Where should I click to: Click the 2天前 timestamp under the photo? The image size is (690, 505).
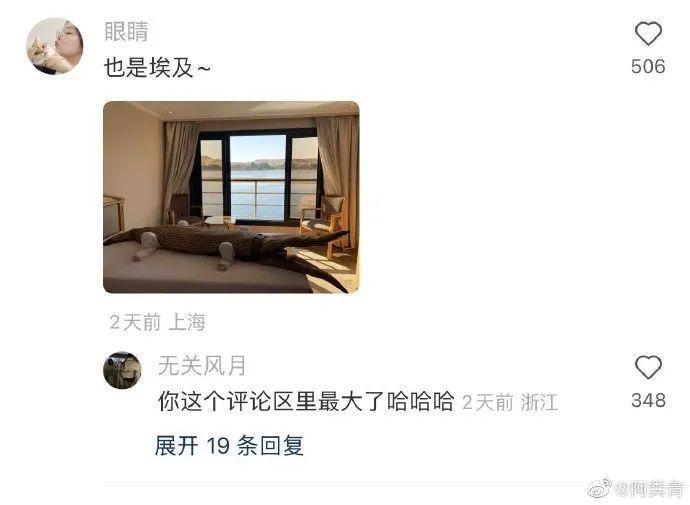click(135, 322)
